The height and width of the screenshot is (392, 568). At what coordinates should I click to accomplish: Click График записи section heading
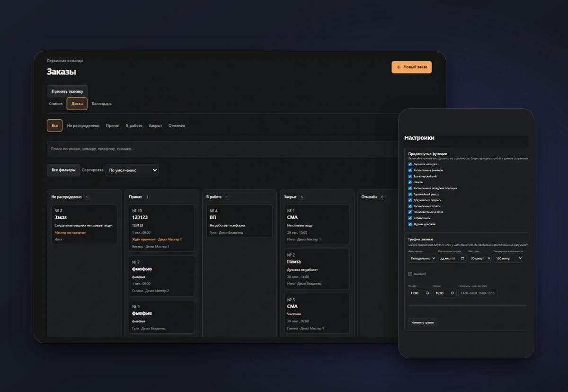tap(421, 239)
